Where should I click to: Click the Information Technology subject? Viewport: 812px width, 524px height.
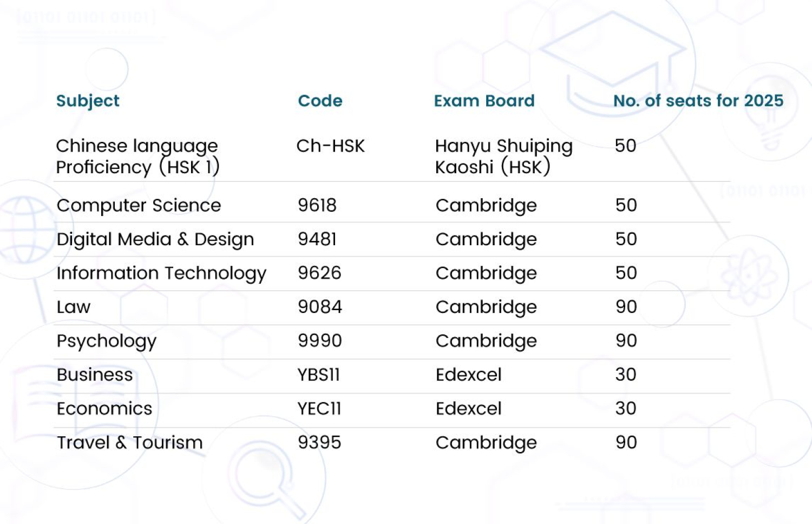coord(161,273)
